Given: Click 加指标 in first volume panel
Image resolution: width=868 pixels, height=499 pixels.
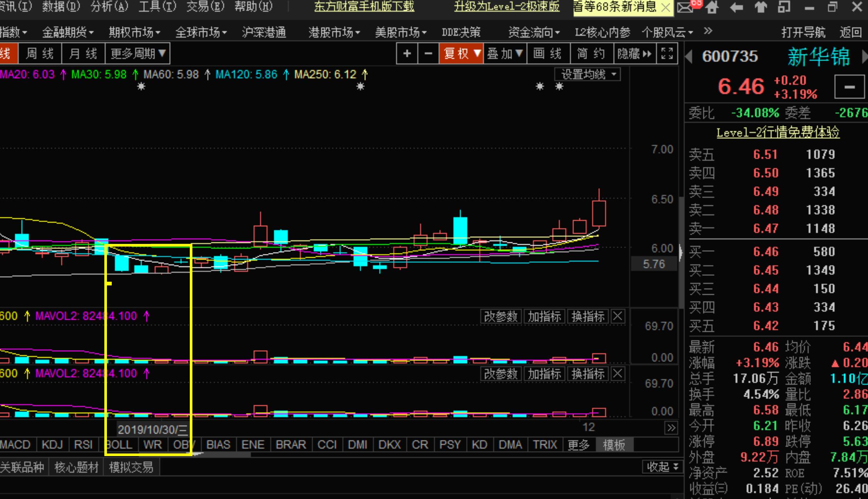Looking at the screenshot, I should click(x=545, y=317).
